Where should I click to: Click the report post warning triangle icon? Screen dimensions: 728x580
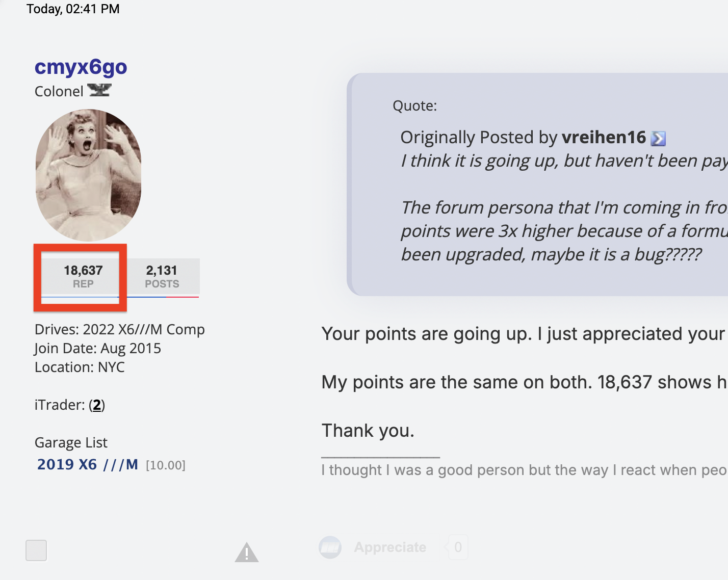coord(247,552)
